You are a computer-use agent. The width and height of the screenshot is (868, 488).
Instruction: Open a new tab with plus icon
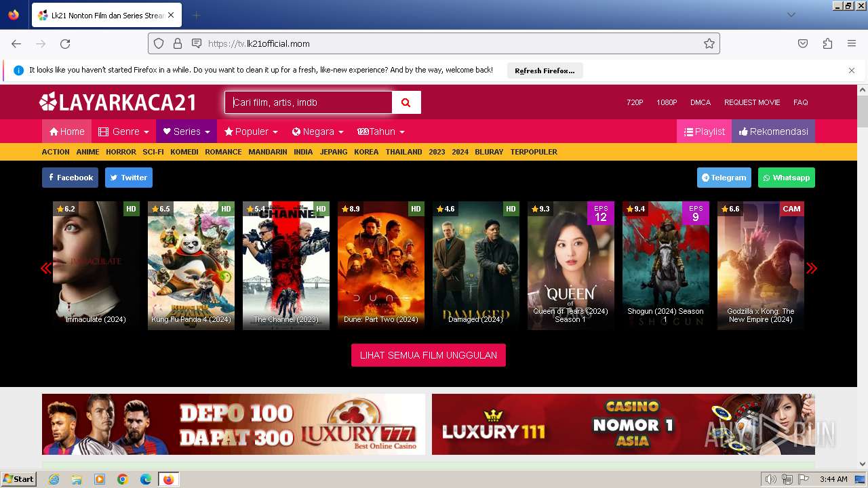coord(196,15)
